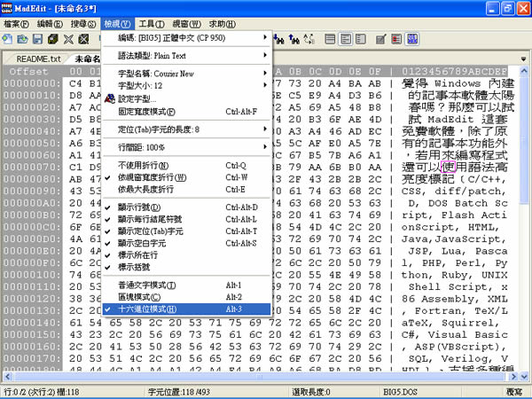Toggle 標示括號 option
Image resolution: width=532 pixels, height=399 pixels.
(x=186, y=267)
